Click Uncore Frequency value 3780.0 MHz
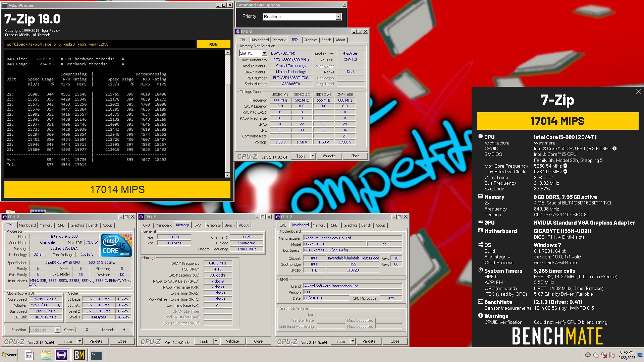This screenshot has width=644, height=362. click(x=247, y=249)
